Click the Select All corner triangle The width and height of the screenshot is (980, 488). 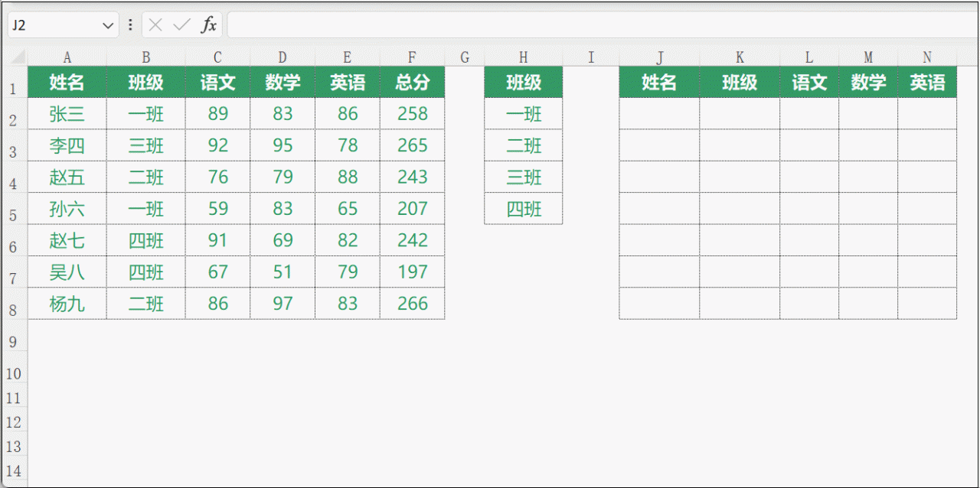18,57
